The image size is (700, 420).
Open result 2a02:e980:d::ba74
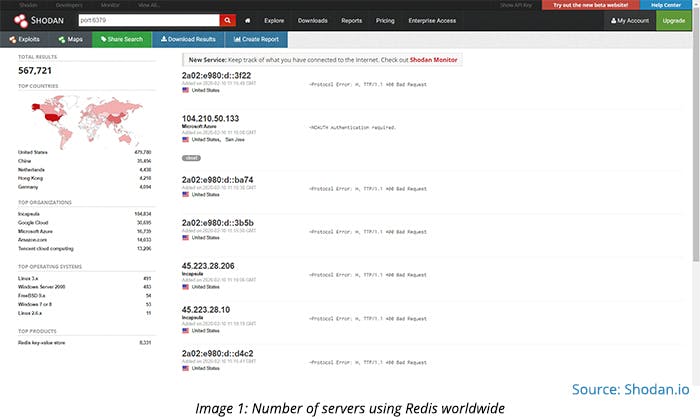pos(217,179)
